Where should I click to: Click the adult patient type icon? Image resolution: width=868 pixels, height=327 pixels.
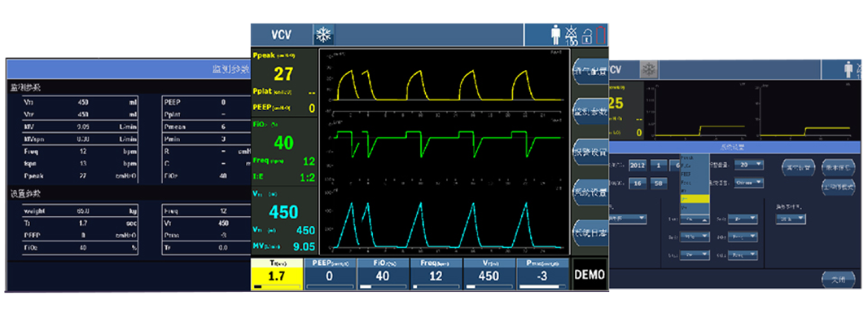556,35
